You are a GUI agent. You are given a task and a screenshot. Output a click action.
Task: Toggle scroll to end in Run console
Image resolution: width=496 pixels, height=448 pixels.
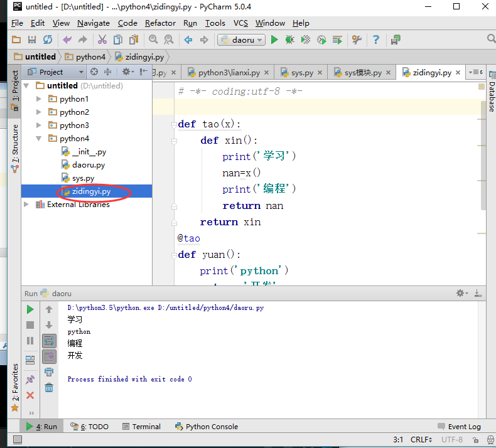click(x=49, y=356)
